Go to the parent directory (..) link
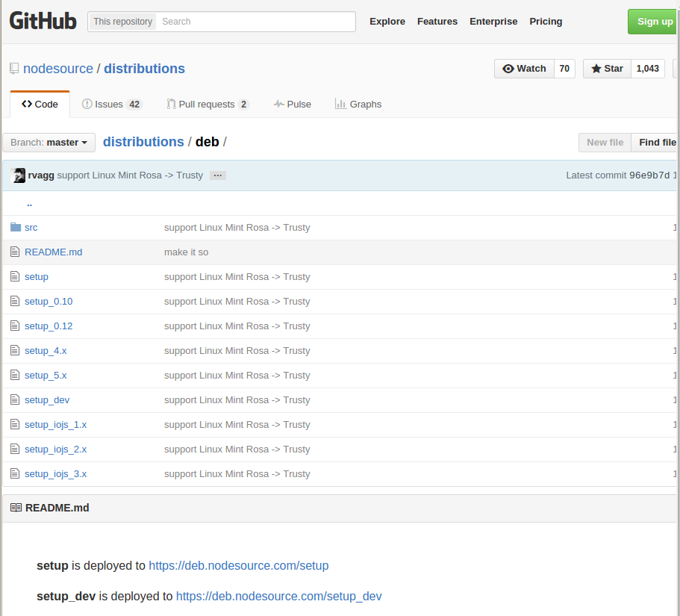 (x=30, y=203)
